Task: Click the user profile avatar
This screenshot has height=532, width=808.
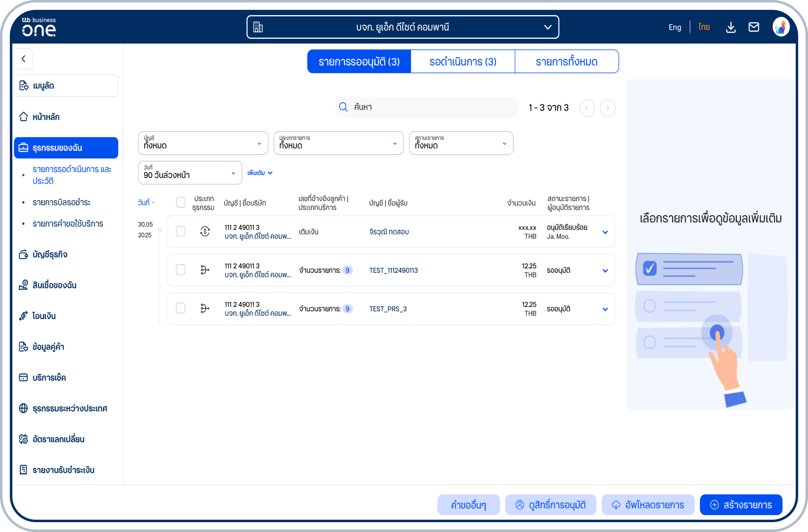Action: 781,27
